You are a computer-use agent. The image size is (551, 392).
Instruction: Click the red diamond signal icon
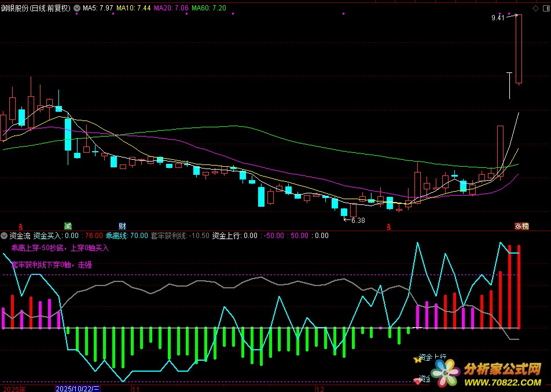tap(417, 380)
